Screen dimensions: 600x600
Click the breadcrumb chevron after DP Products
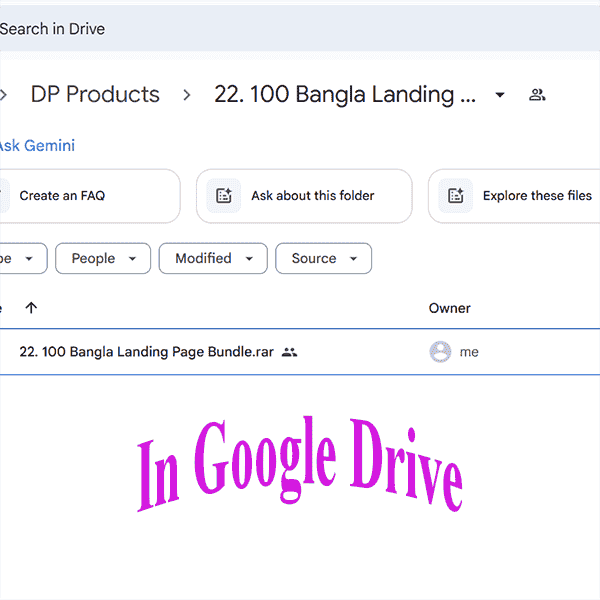[x=187, y=95]
